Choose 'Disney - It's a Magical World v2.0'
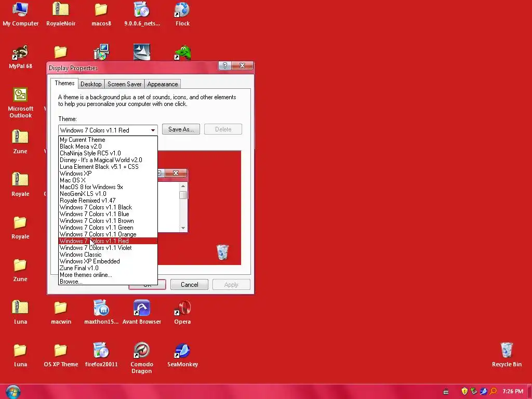The image size is (532, 399). [x=108, y=160]
